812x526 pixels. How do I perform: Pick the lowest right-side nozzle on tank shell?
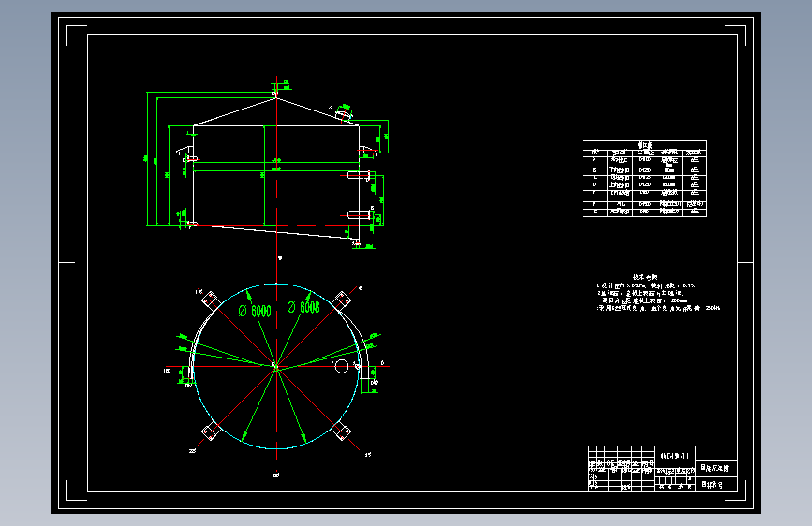coord(359,214)
